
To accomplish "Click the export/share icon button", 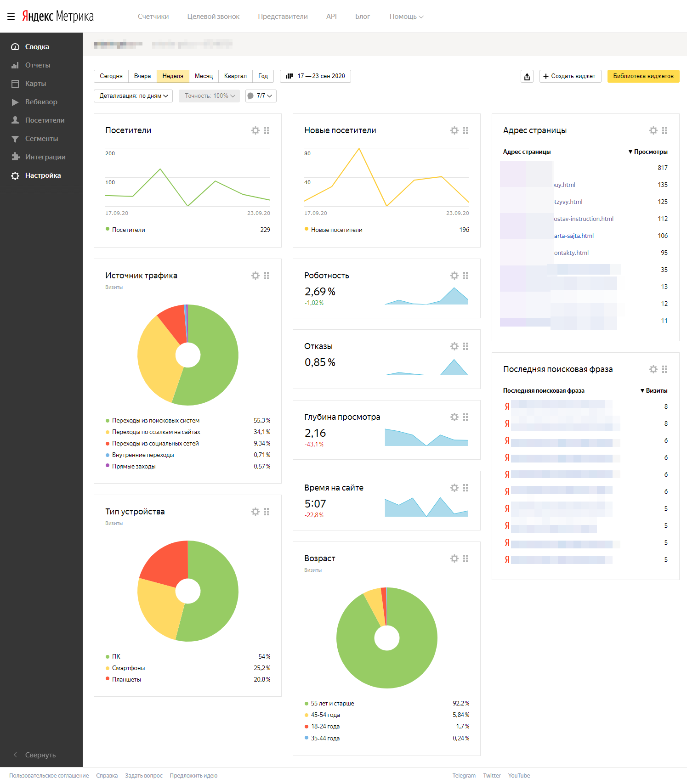I will point(527,76).
